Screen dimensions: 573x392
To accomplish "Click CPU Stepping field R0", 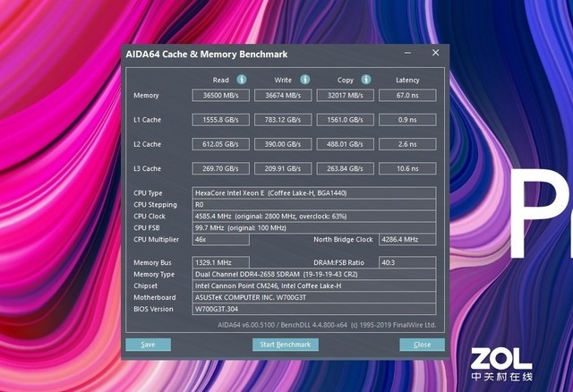I will point(314,205).
